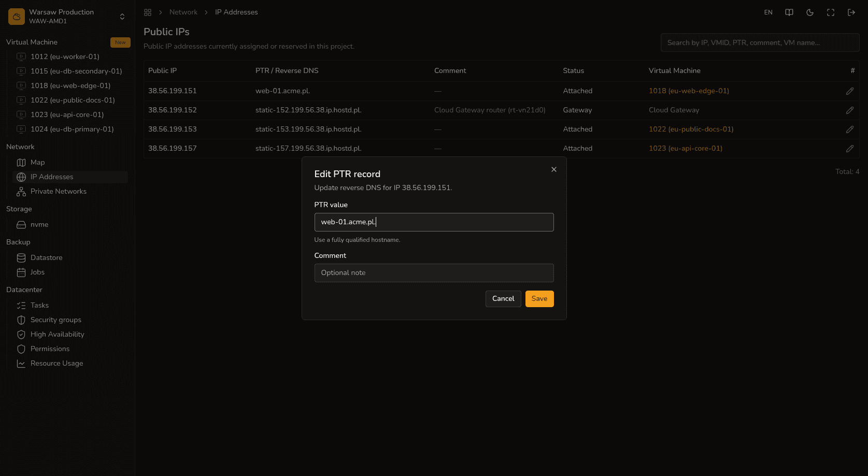
Task: Cancel the Edit PTR record dialog
Action: point(503,299)
